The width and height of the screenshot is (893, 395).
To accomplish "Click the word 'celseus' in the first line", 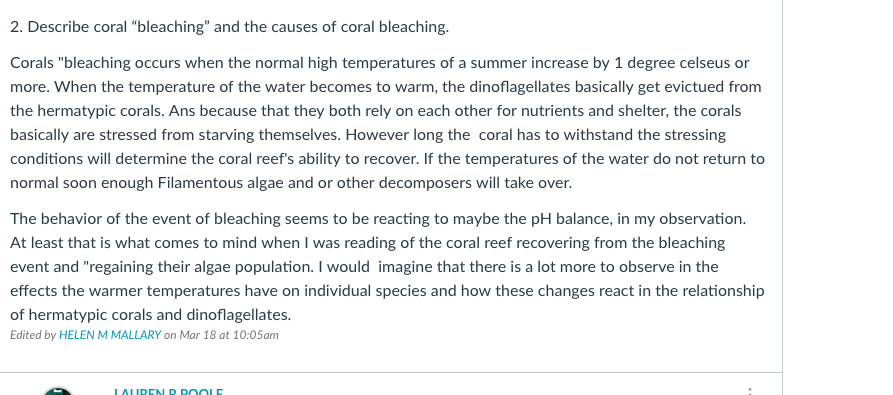I will [704, 63].
